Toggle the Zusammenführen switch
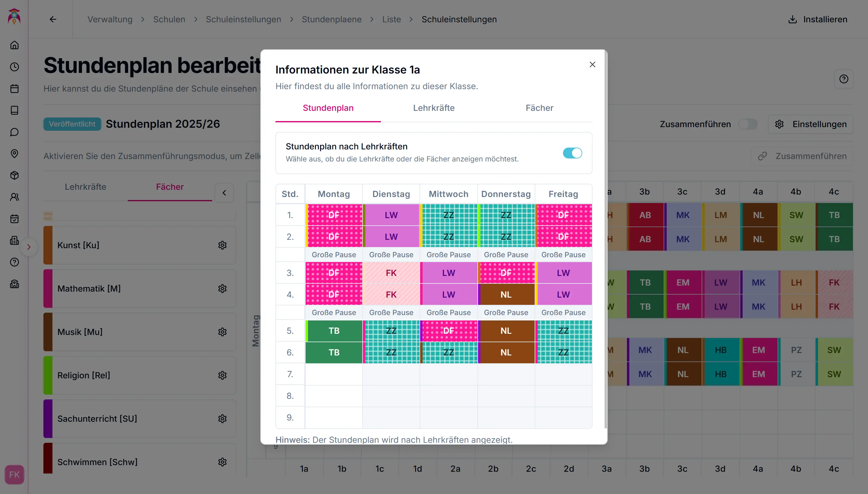 pos(748,124)
